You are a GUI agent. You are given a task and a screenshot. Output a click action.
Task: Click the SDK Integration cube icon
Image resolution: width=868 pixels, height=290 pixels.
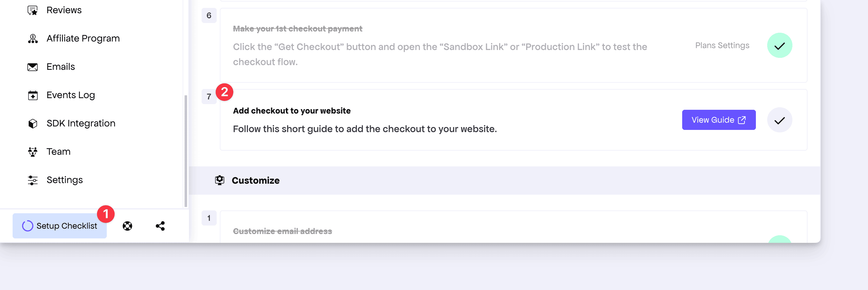[32, 124]
